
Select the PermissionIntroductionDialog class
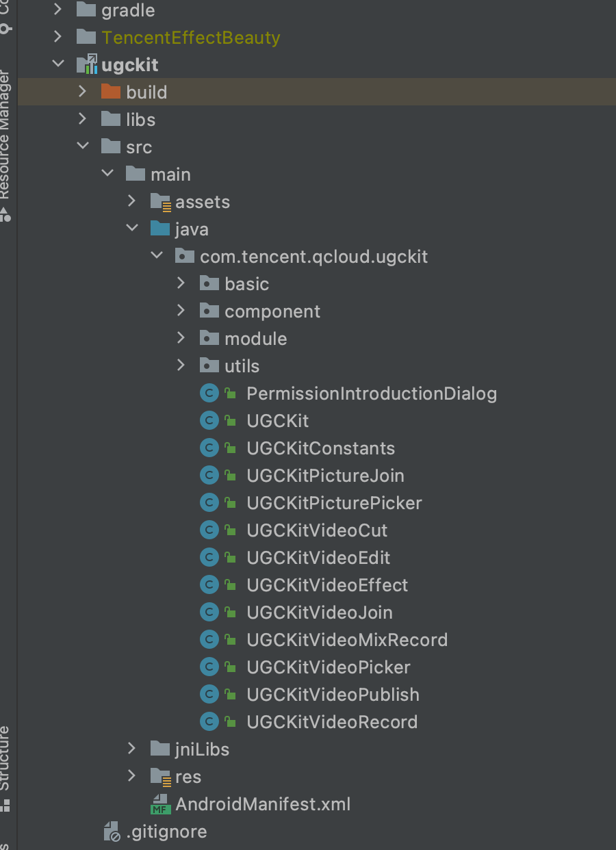[x=371, y=394]
